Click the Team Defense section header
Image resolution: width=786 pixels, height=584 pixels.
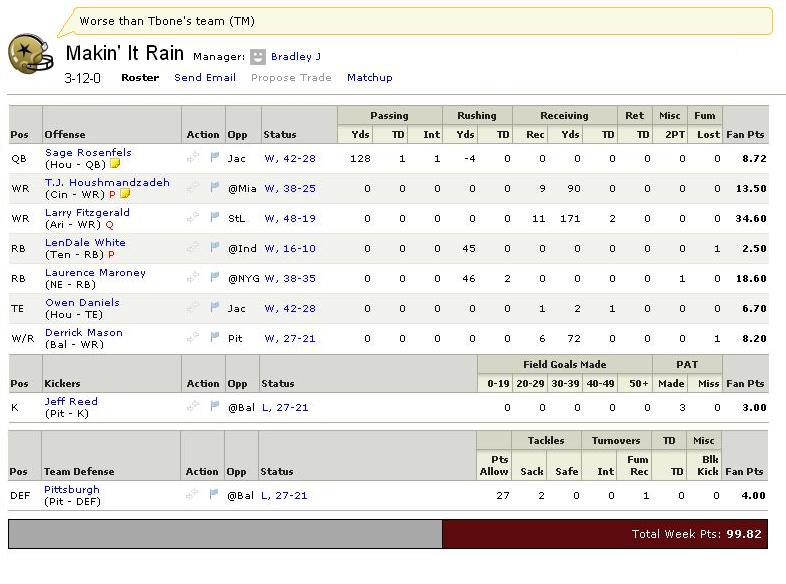(x=79, y=472)
